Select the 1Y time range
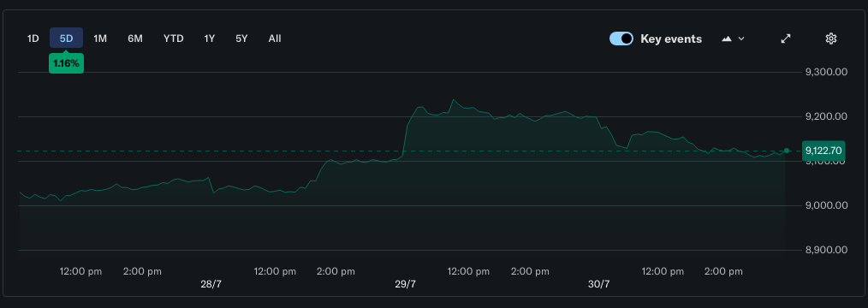The height and width of the screenshot is (308, 868). tap(209, 38)
